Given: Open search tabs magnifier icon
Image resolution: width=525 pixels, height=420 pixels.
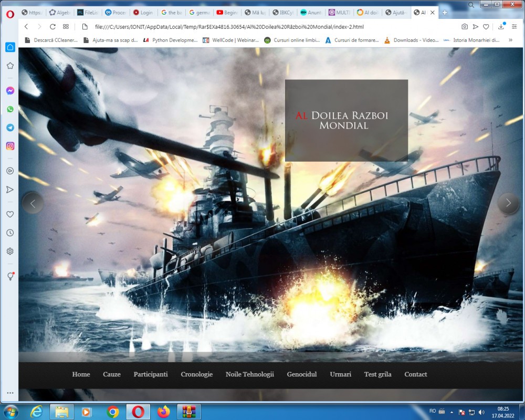Looking at the screenshot, I should 471,5.
